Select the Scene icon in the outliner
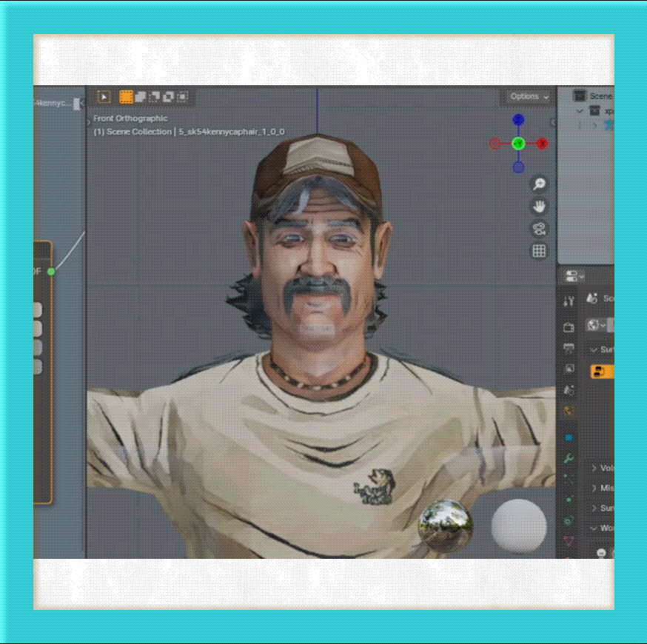This screenshot has width=647, height=644. [x=580, y=95]
